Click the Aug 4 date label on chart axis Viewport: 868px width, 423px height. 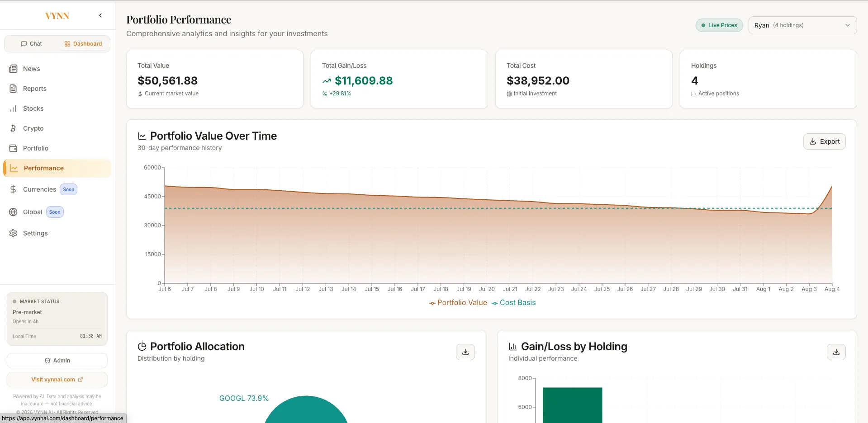tap(832, 289)
